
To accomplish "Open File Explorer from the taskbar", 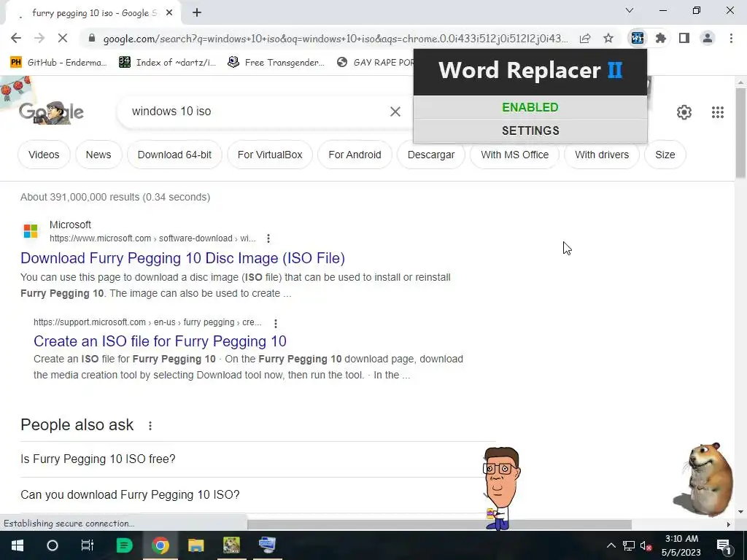I will pos(196,545).
